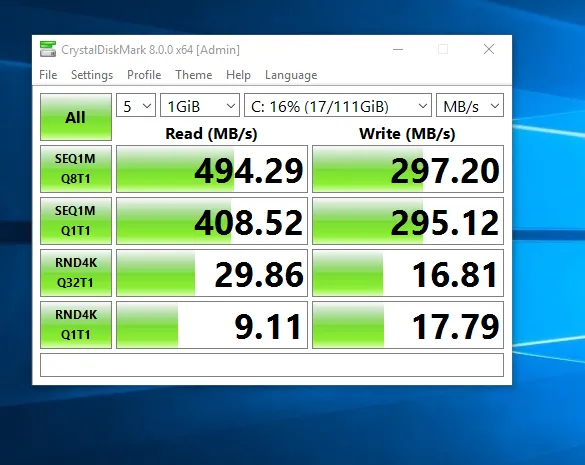Open the Profile menu
The image size is (585, 465).
point(144,75)
